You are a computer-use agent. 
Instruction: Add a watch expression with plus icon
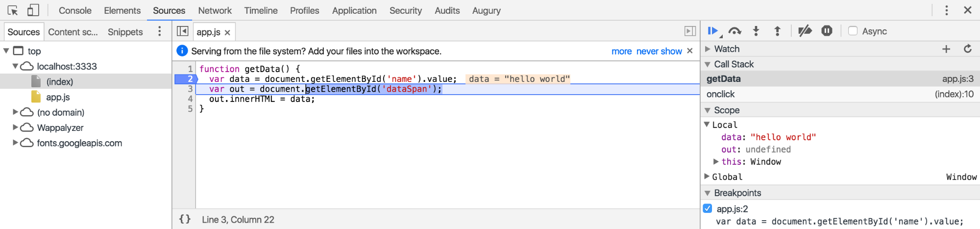[946, 49]
